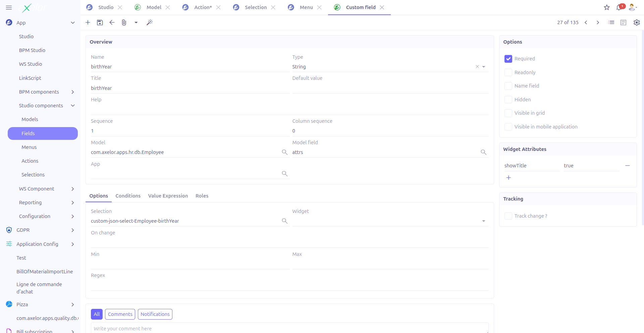The width and height of the screenshot is (644, 333).
Task: Go back using the left arrow icon
Action: coord(112,22)
